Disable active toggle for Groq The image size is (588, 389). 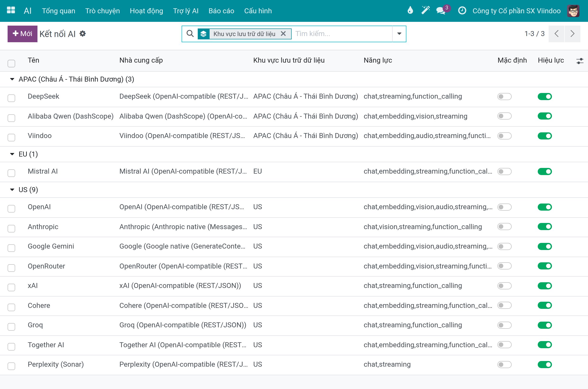pyautogui.click(x=545, y=325)
